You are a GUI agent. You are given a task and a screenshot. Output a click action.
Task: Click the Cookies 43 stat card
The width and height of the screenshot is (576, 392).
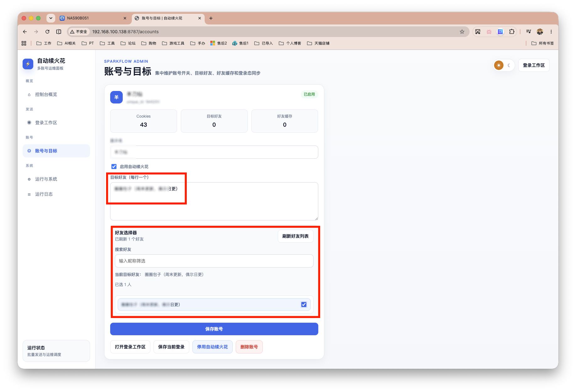click(143, 121)
